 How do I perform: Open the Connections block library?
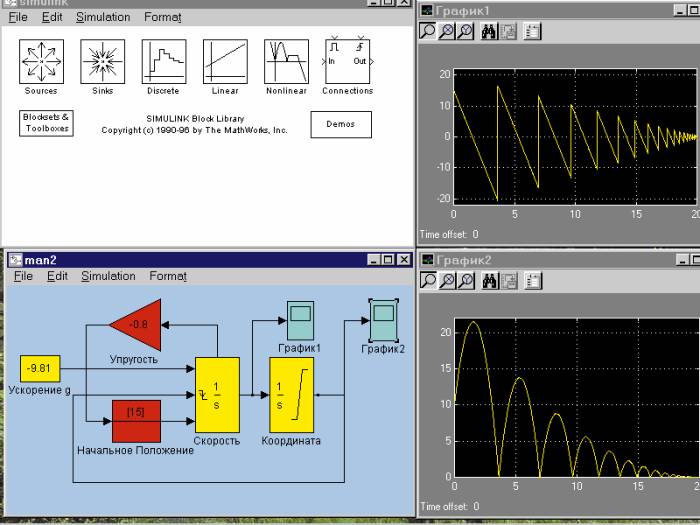pyautogui.click(x=347, y=61)
